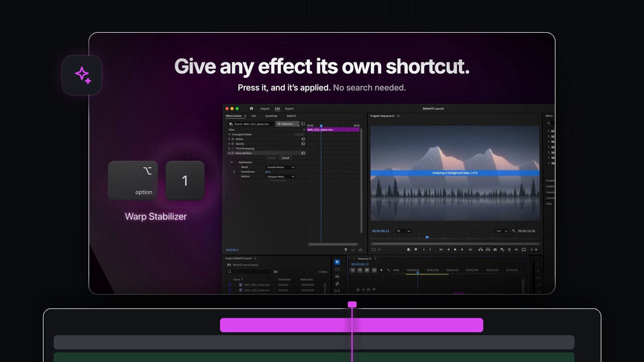Collapse the Warp Stabilizer effect
This screenshot has height=362, width=644.
tap(229, 153)
